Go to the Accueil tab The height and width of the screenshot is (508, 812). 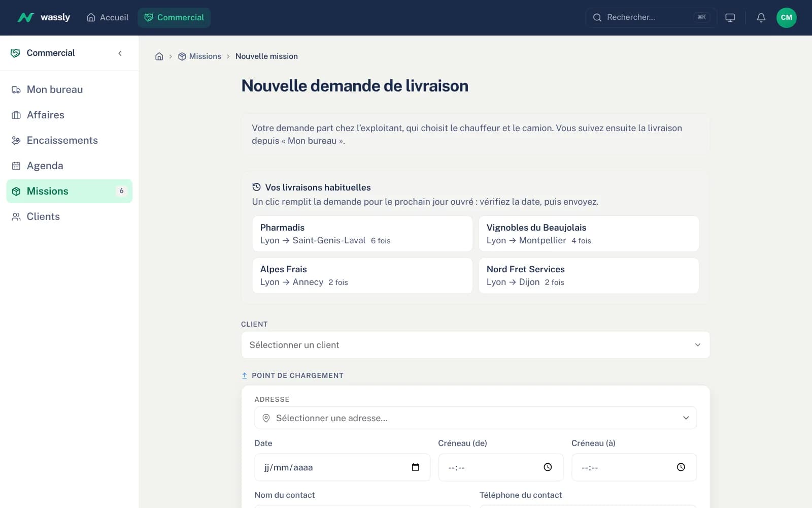pos(108,18)
